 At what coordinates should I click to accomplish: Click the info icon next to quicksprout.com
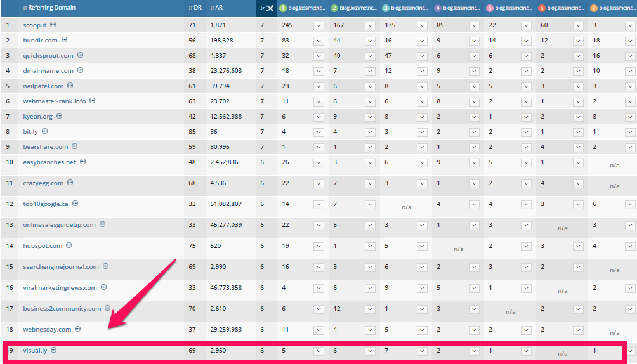[x=80, y=55]
